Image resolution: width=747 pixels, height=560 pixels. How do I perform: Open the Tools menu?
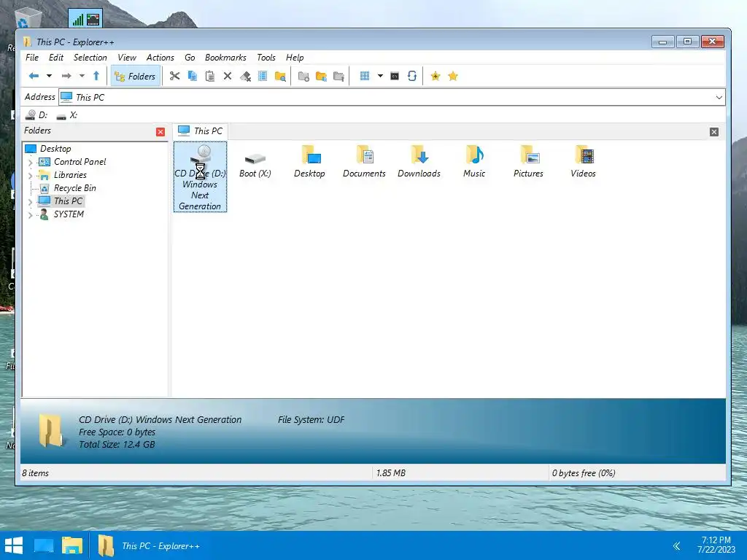(266, 57)
